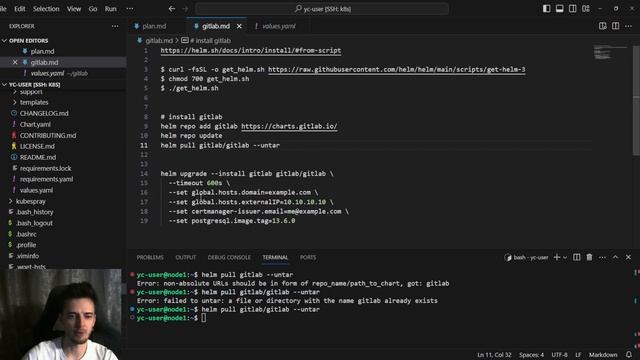Split the terminal

[x=577, y=258]
